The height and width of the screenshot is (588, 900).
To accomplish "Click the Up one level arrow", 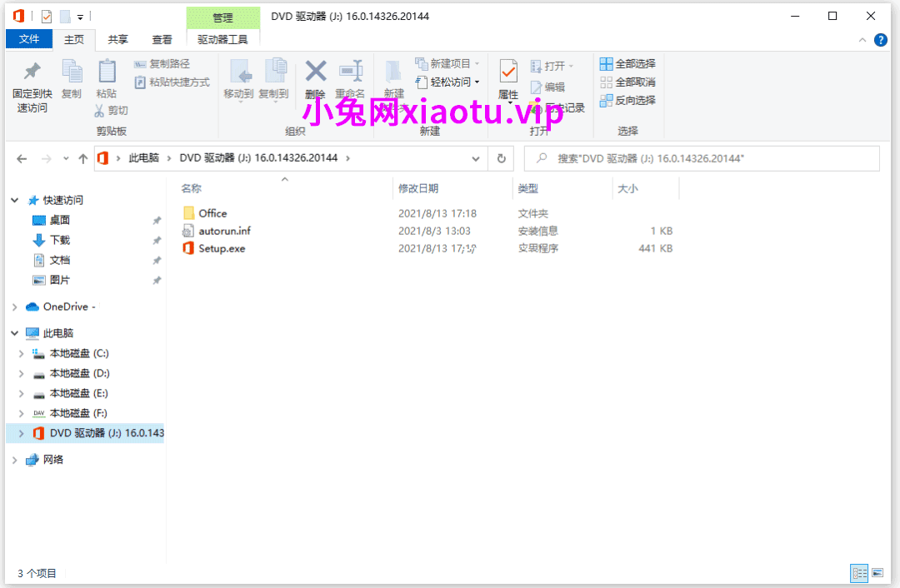I will pos(83,159).
